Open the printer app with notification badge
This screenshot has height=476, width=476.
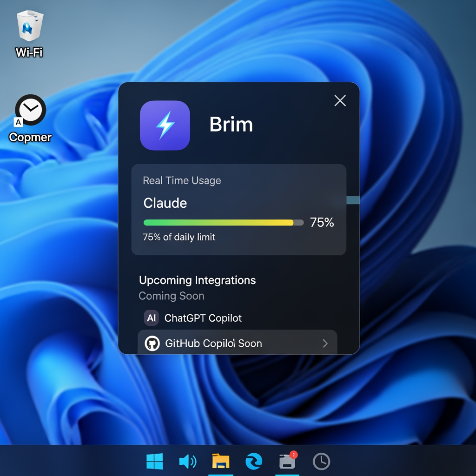(x=288, y=461)
